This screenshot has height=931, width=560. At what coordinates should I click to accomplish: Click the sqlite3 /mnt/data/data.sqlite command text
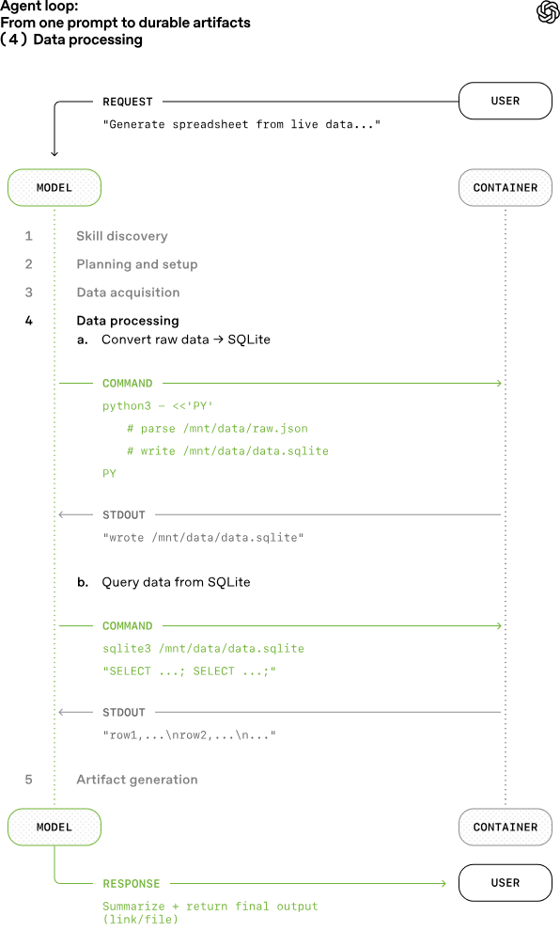(x=204, y=648)
